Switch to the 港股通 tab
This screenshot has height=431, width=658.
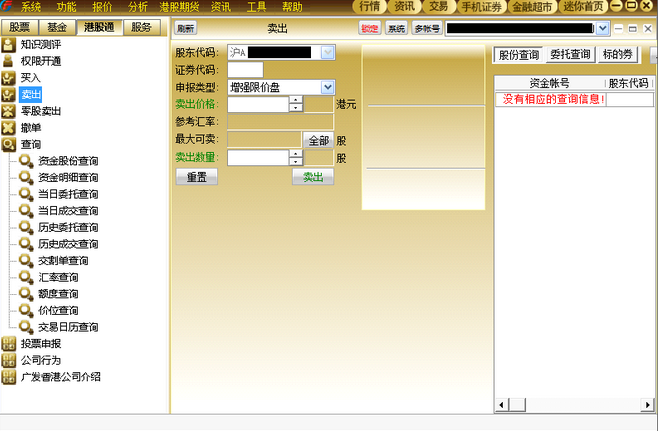pos(99,27)
